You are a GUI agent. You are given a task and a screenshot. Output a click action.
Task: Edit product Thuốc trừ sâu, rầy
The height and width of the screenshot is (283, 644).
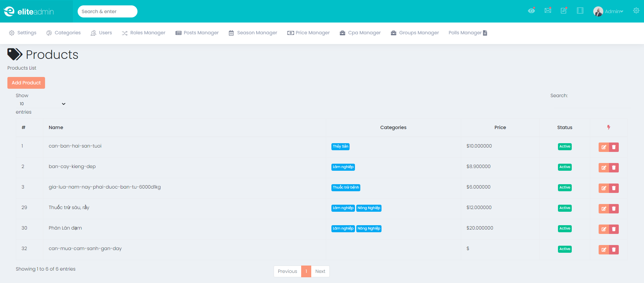coord(604,209)
